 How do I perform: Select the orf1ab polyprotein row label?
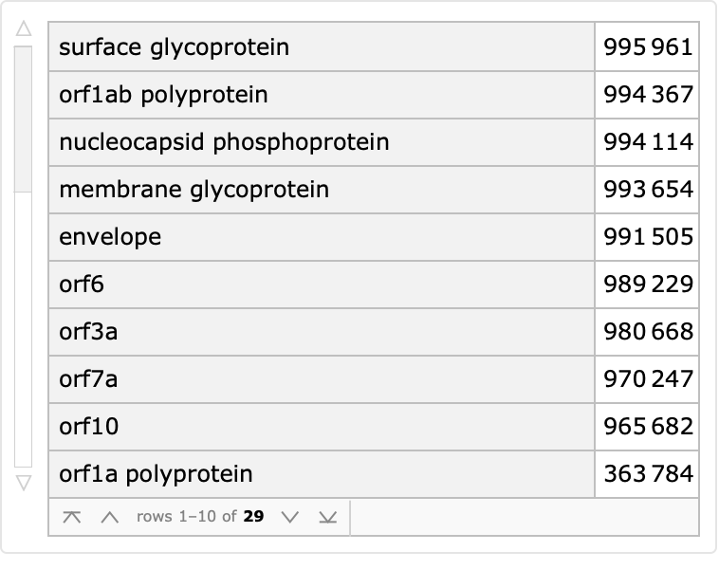coord(163,94)
